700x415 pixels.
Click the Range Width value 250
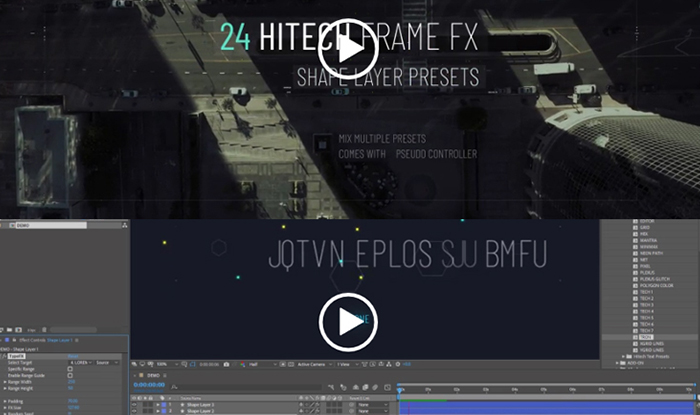71,382
